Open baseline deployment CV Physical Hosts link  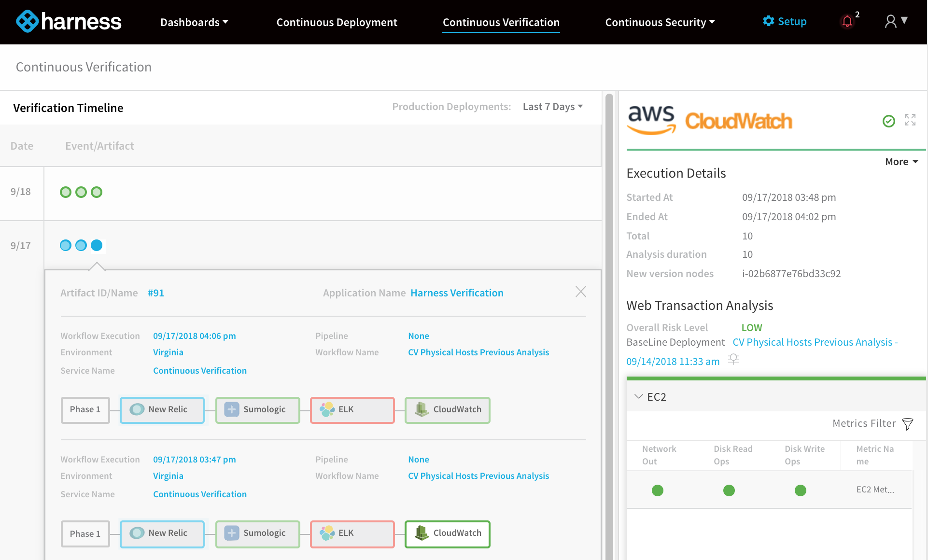coord(815,342)
